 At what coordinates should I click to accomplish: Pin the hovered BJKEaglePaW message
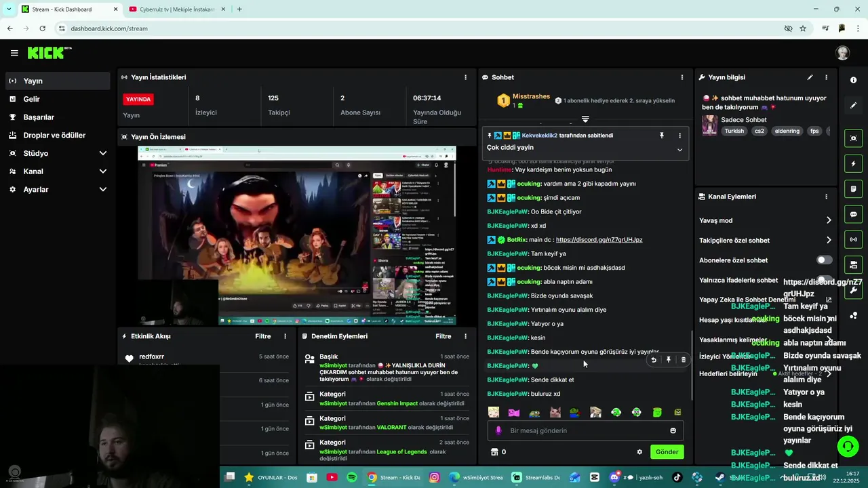[668, 360]
